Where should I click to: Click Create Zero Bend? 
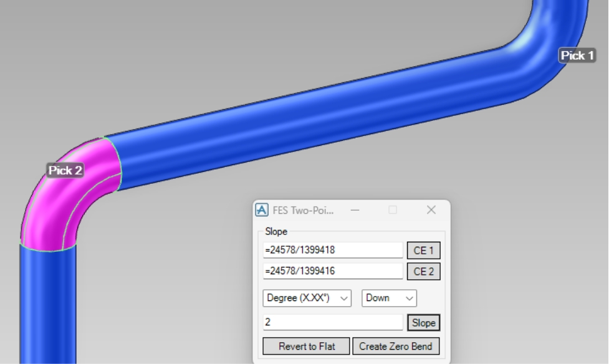pyautogui.click(x=396, y=346)
